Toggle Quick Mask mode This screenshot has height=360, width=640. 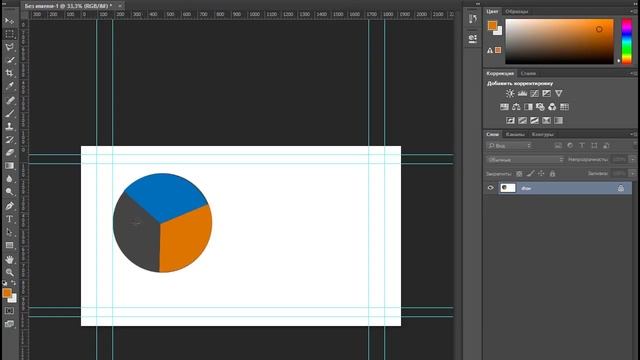(9, 311)
